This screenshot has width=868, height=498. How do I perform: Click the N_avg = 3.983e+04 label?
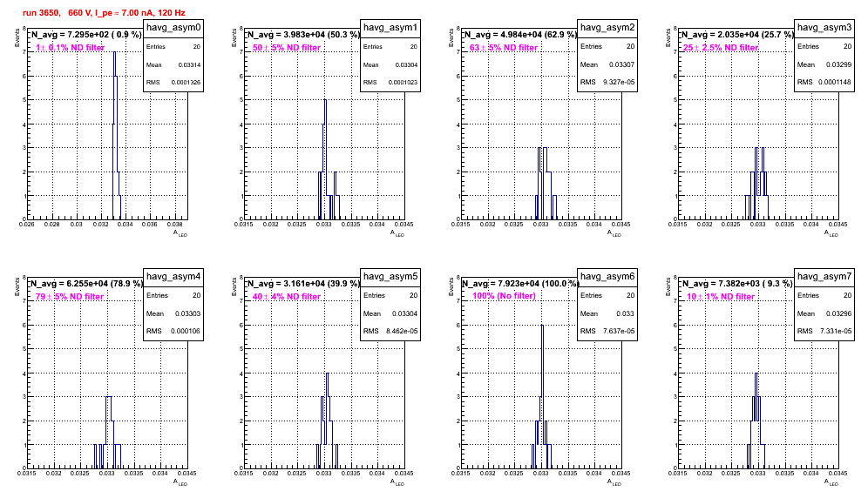click(303, 35)
